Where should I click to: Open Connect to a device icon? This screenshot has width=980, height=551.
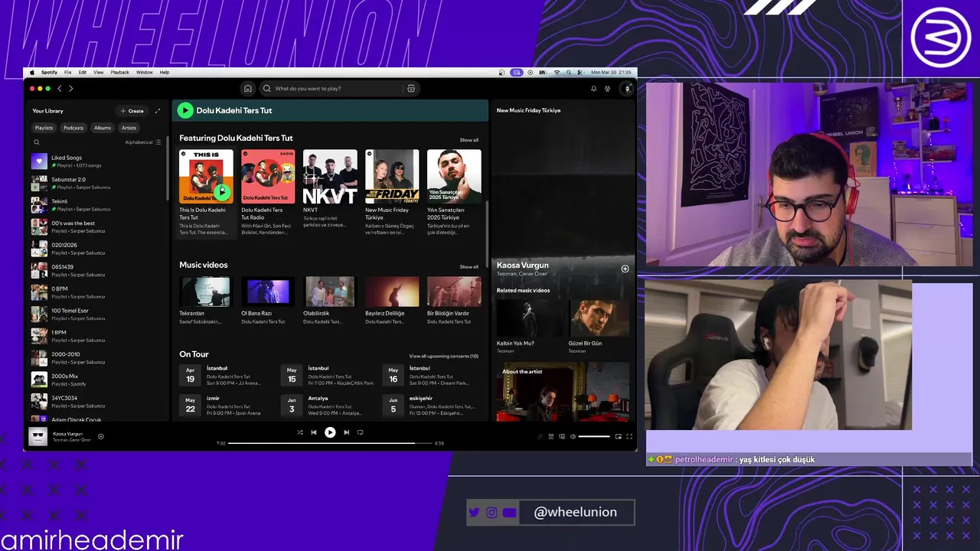coord(562,436)
